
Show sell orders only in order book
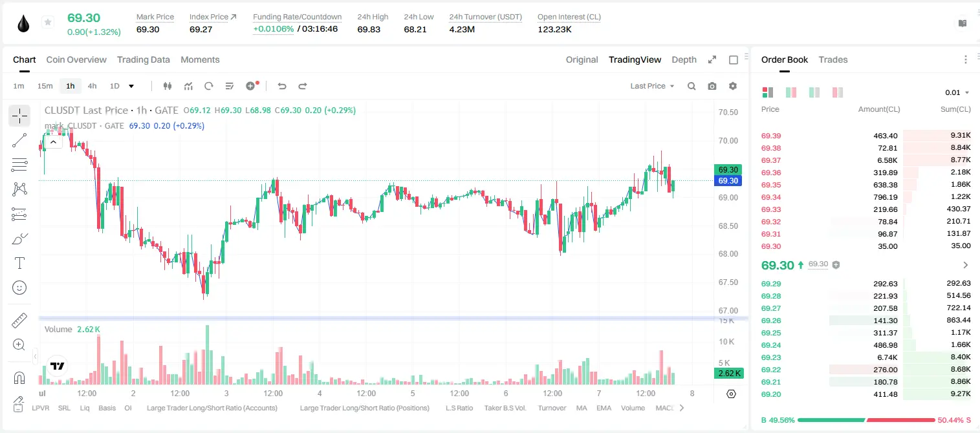pyautogui.click(x=838, y=92)
